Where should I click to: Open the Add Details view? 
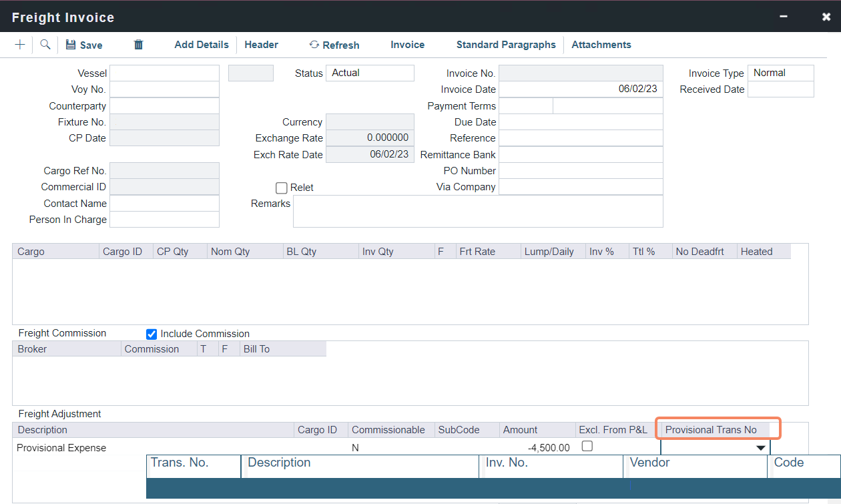201,45
